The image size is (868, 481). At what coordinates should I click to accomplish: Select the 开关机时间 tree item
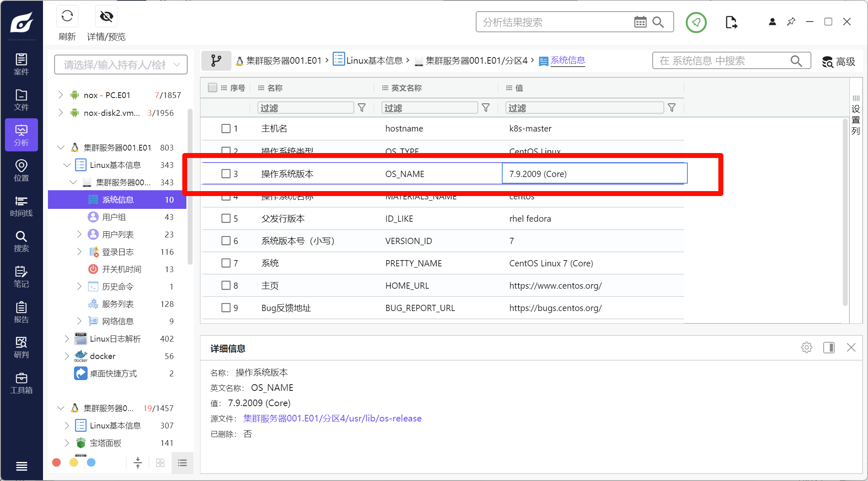(x=117, y=269)
